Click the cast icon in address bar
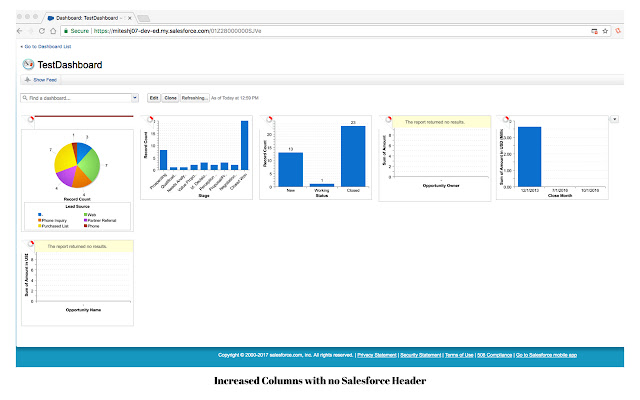 pyautogui.click(x=594, y=31)
